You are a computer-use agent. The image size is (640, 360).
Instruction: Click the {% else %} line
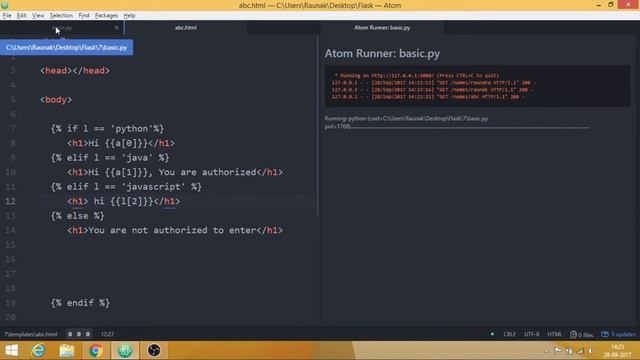pyautogui.click(x=78, y=216)
